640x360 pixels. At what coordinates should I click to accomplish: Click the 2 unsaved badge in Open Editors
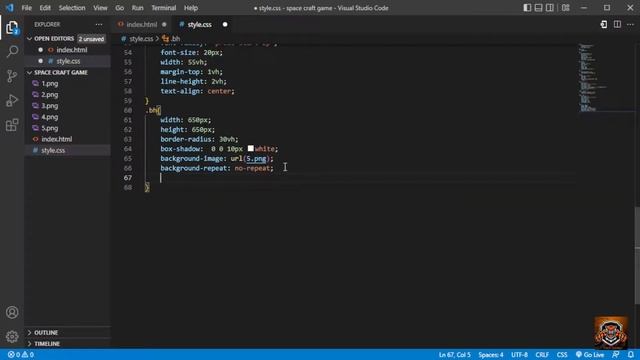tap(91, 39)
